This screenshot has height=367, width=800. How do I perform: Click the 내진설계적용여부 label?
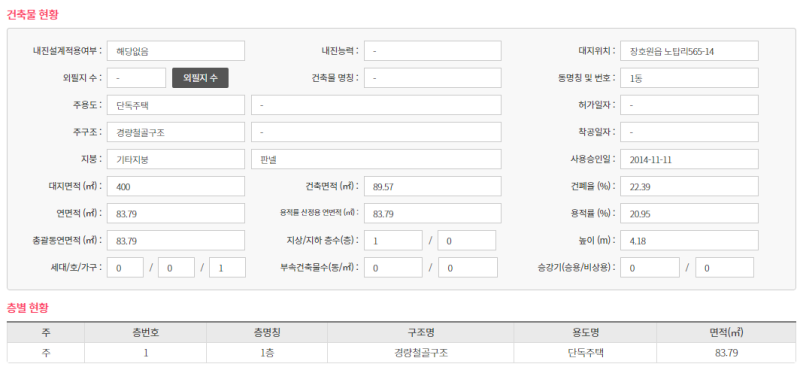[66, 51]
